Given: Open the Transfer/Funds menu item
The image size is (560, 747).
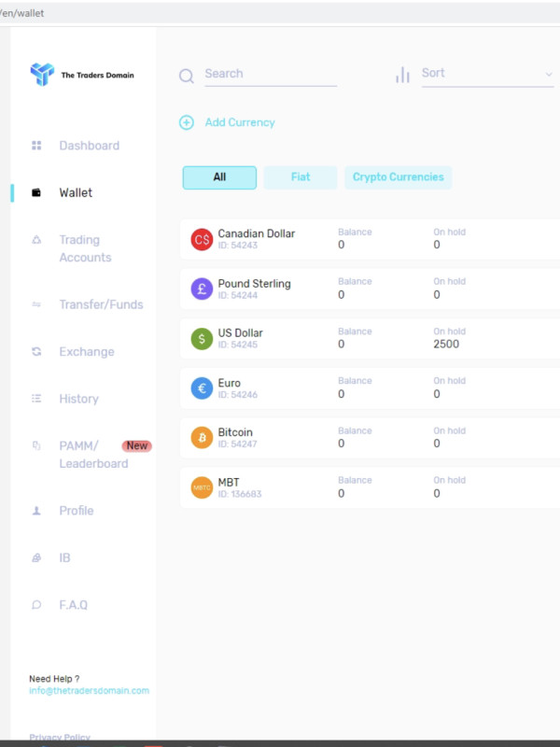Looking at the screenshot, I should click(101, 304).
